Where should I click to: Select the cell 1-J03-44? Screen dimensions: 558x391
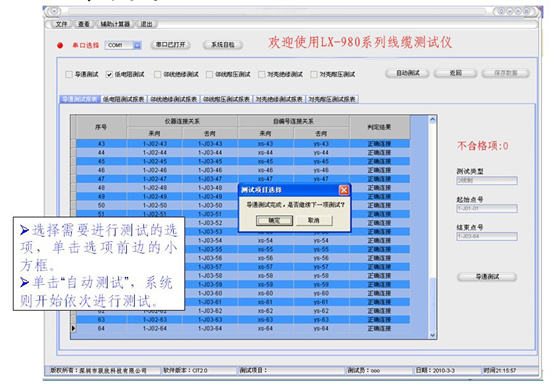coord(210,153)
